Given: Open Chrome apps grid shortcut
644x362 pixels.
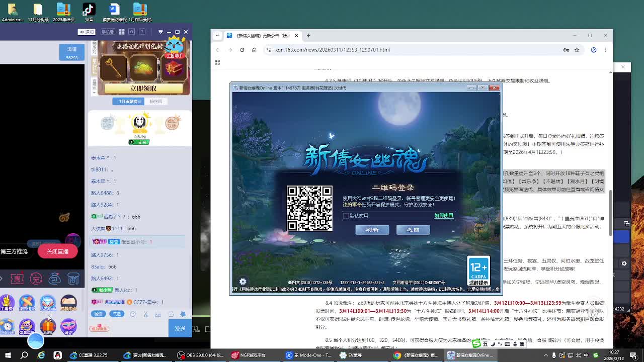Looking at the screenshot, I should [x=217, y=62].
